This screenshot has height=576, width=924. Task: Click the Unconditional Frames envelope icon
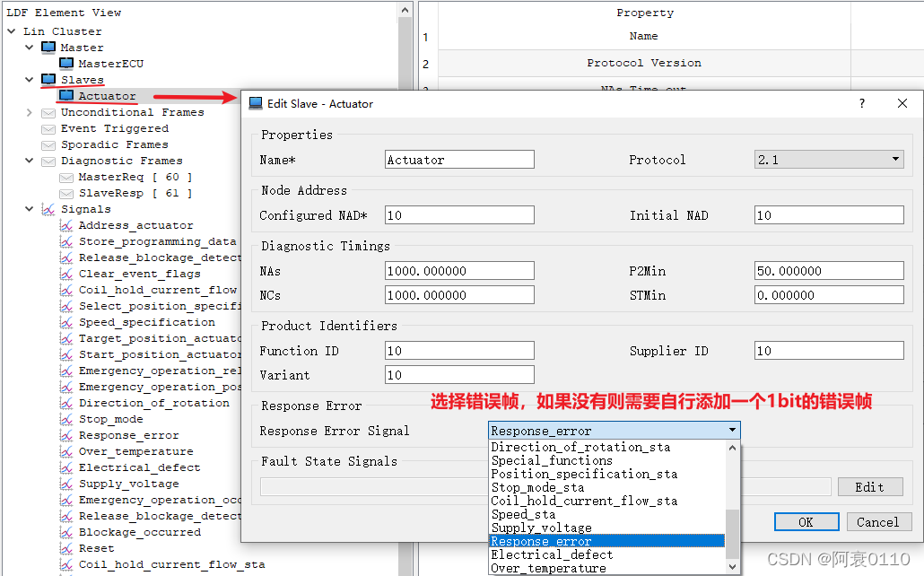click(48, 112)
